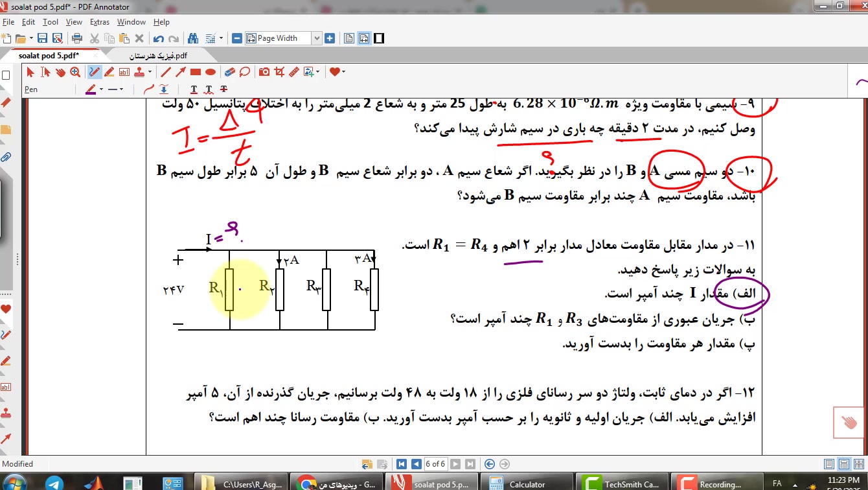
Task: Jump to the first page
Action: (402, 464)
